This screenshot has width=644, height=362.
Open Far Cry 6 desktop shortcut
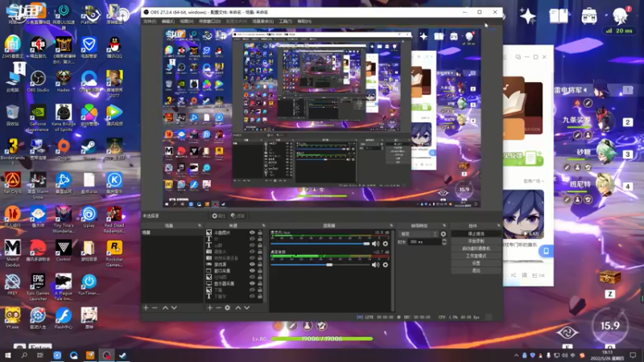[12, 183]
